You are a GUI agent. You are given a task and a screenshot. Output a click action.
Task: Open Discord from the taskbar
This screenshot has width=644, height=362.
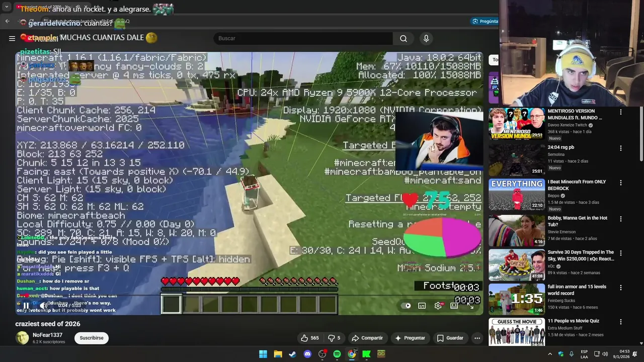click(307, 354)
